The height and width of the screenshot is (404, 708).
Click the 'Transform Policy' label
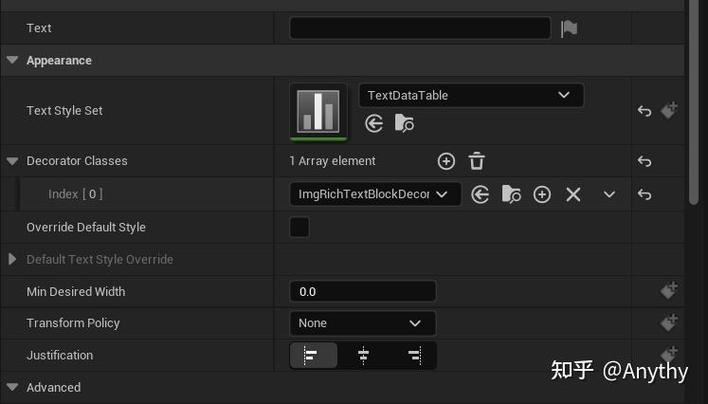(x=73, y=323)
